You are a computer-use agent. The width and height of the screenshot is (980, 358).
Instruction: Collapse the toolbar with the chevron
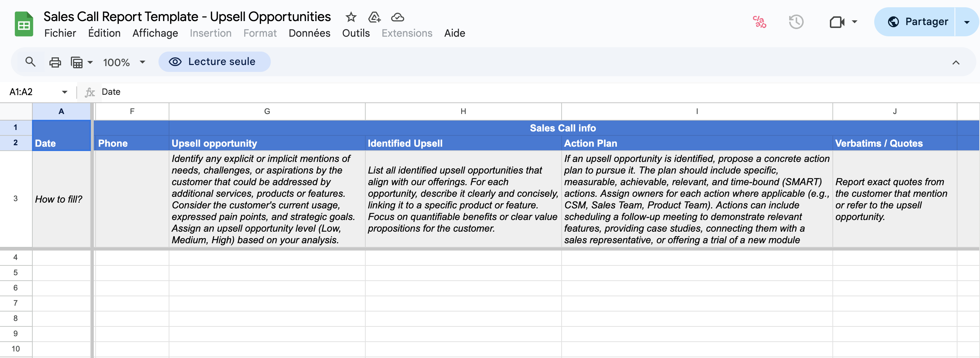955,63
